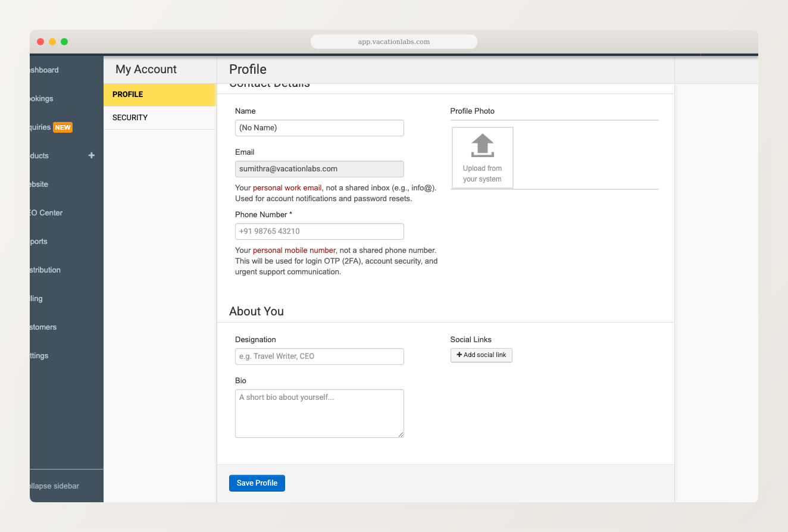This screenshot has height=532, width=788.
Task: Select the PROFILE tab
Action: [x=129, y=94]
